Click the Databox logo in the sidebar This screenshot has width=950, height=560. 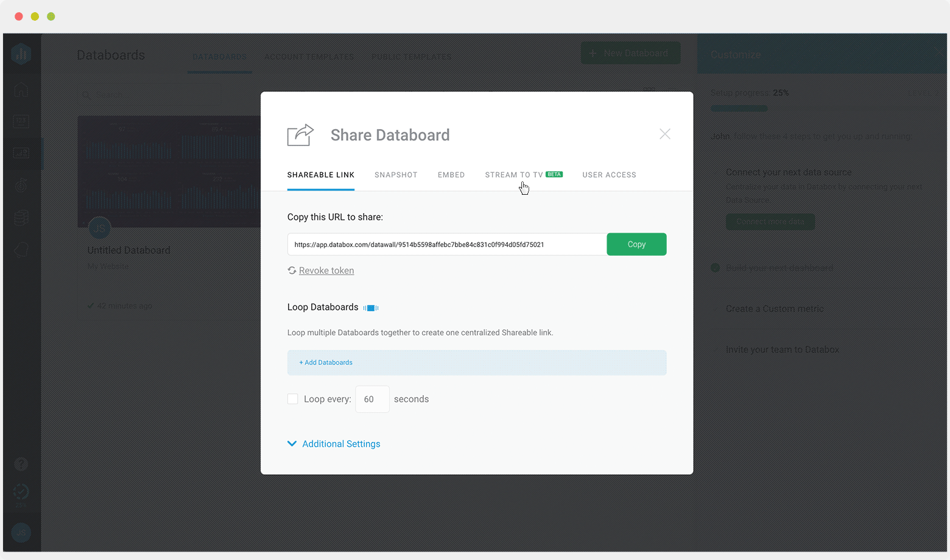(x=21, y=54)
